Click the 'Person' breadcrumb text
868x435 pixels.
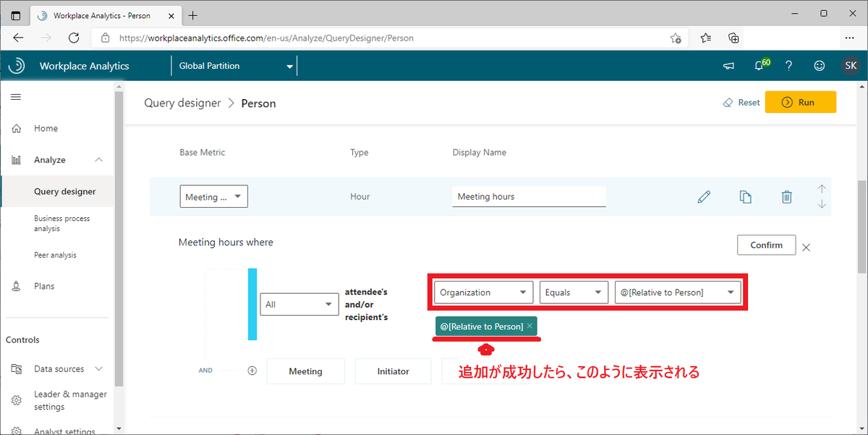(x=258, y=104)
